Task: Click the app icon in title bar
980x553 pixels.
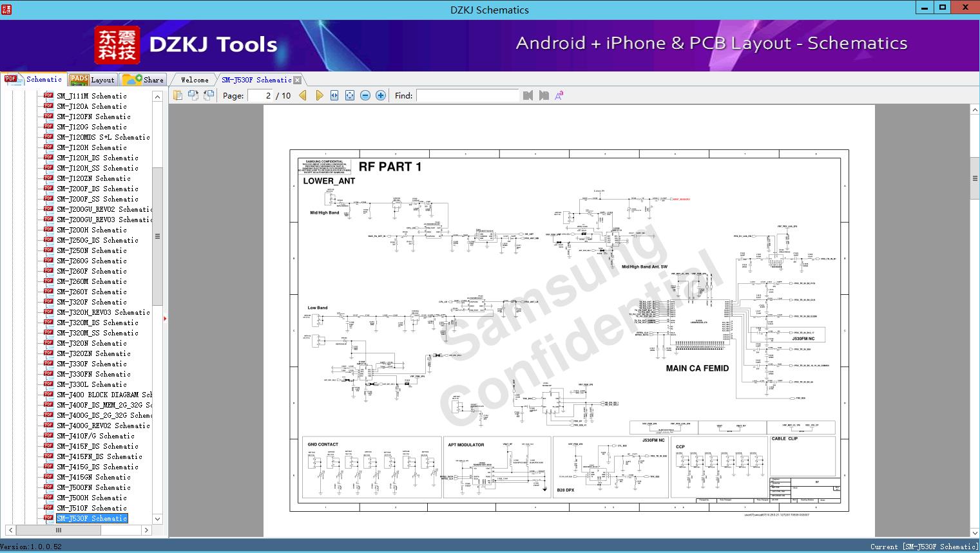Action: tap(6, 9)
